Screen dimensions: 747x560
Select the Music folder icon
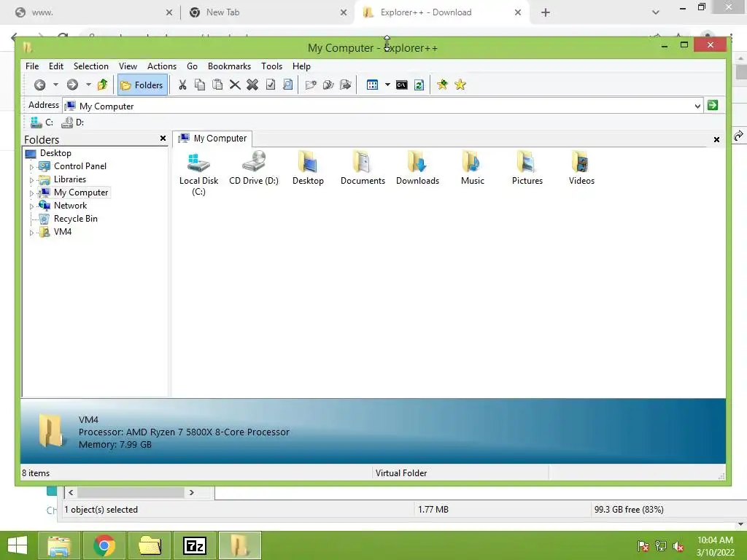(472, 168)
